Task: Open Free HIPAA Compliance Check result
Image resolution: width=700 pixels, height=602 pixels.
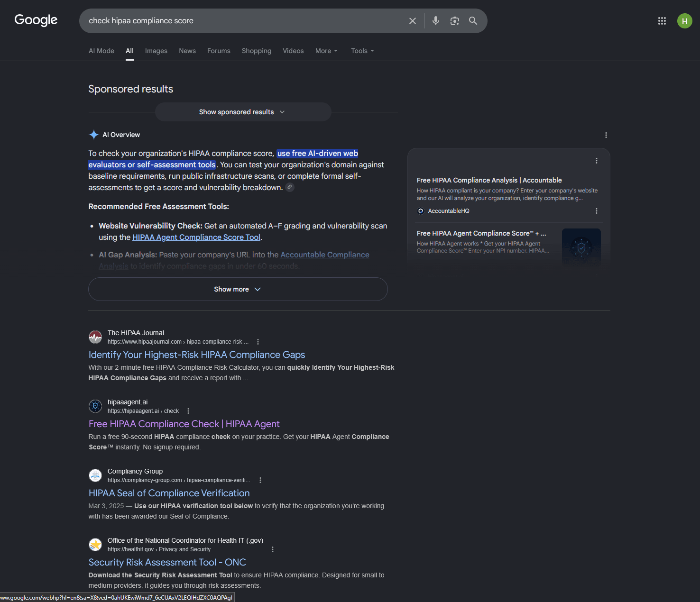Action: click(184, 424)
